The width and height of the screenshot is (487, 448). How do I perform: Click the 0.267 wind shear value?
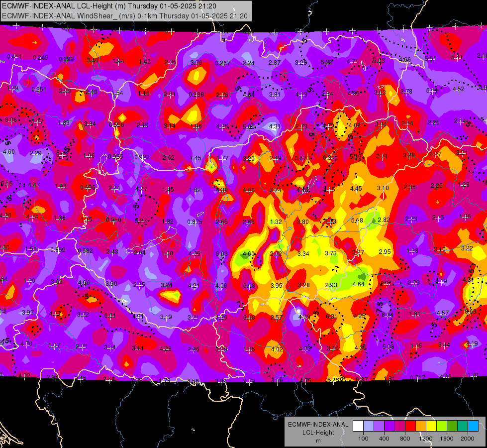point(223,63)
